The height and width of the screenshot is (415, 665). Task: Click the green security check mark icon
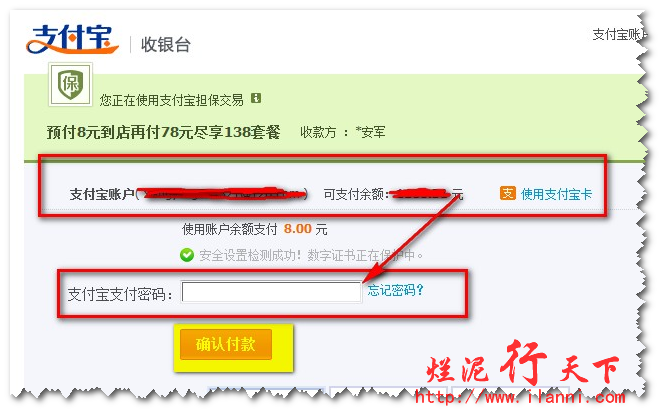click(187, 255)
